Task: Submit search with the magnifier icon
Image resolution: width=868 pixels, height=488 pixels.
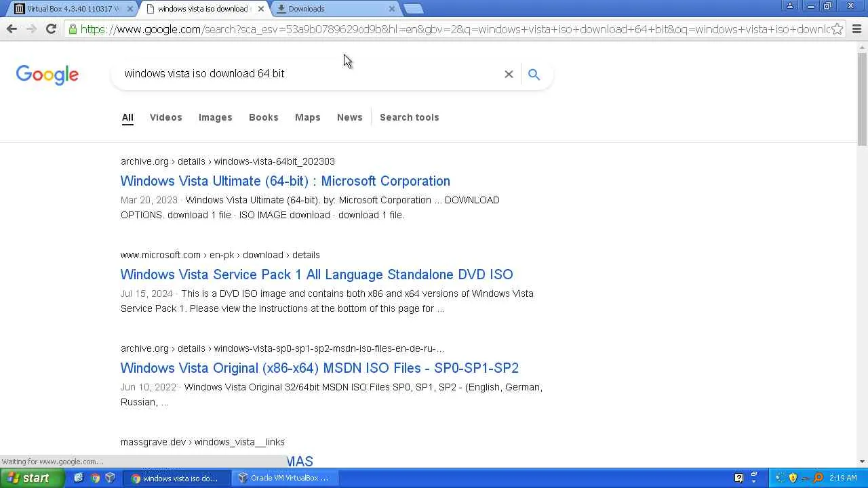Action: (x=534, y=74)
